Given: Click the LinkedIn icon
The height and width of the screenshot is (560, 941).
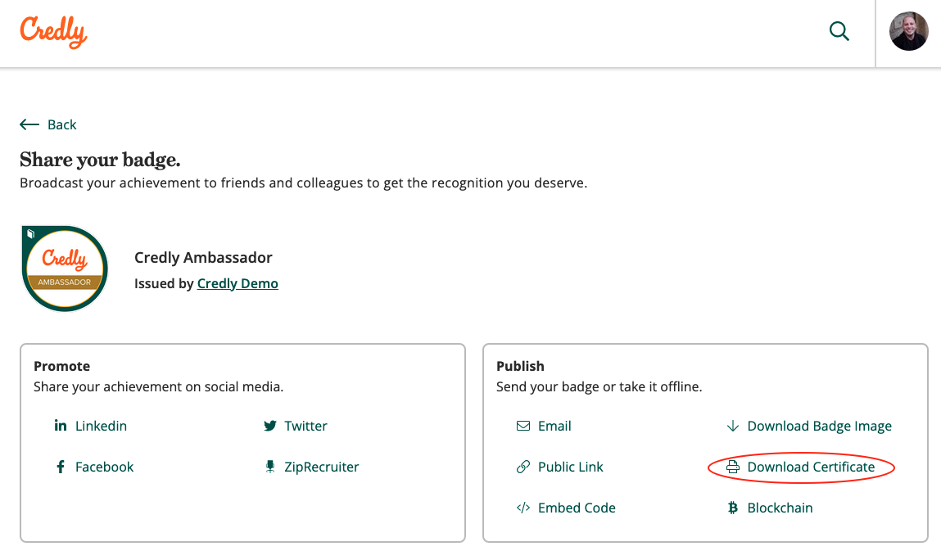Looking at the screenshot, I should point(61,426).
